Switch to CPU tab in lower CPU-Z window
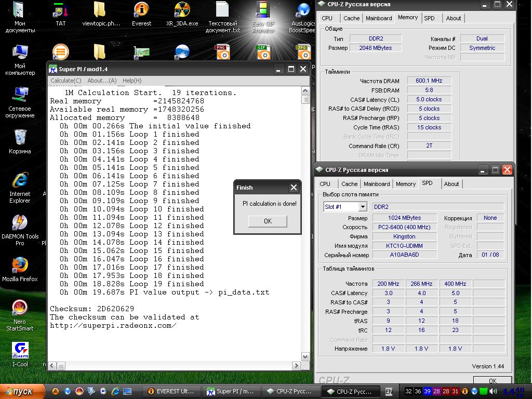 point(325,184)
